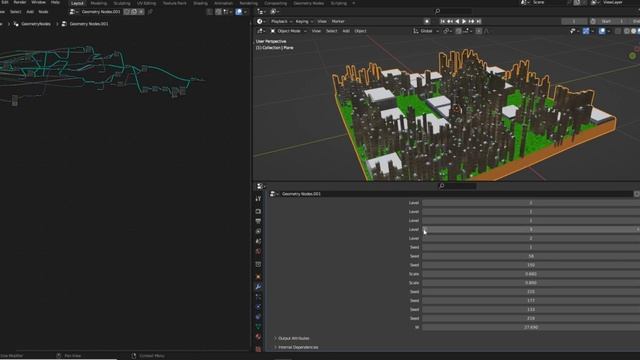The height and width of the screenshot is (360, 640).
Task: Switch to the Texture Paint workspace tab
Action: tap(175, 3)
